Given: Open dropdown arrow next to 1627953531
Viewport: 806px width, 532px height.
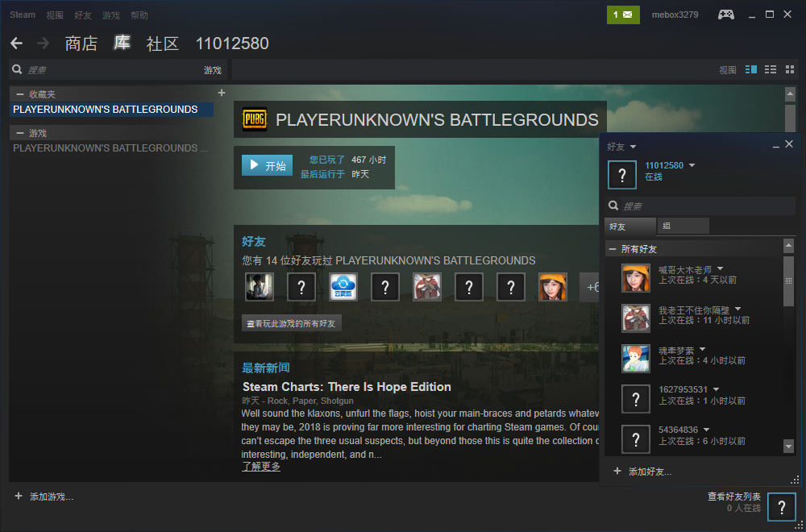Looking at the screenshot, I should (716, 389).
